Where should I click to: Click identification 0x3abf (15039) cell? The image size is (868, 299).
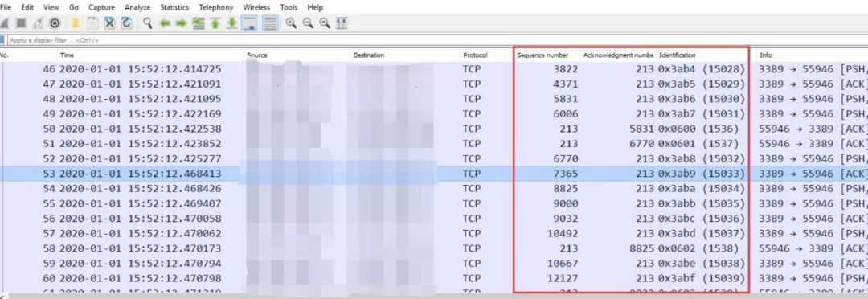(x=702, y=279)
